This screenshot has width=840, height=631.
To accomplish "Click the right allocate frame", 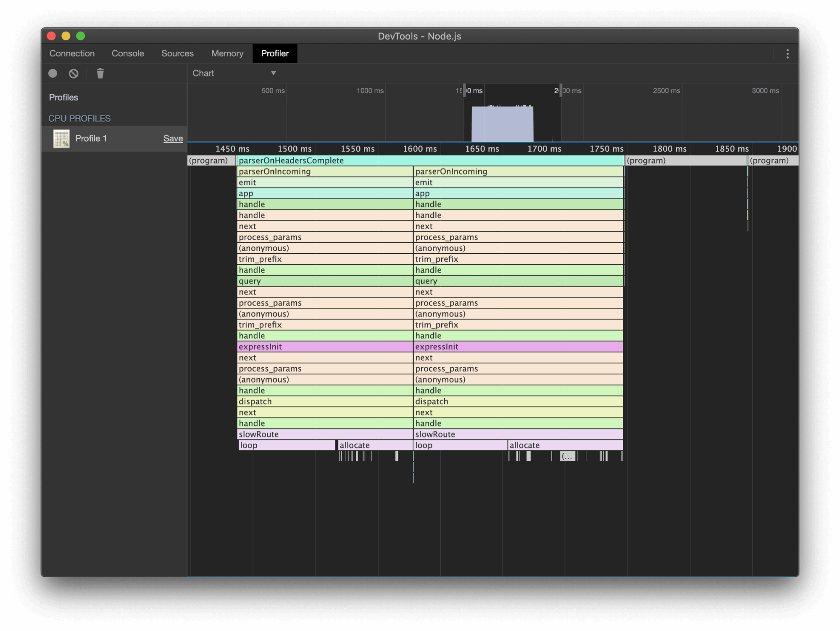I will pos(566,445).
